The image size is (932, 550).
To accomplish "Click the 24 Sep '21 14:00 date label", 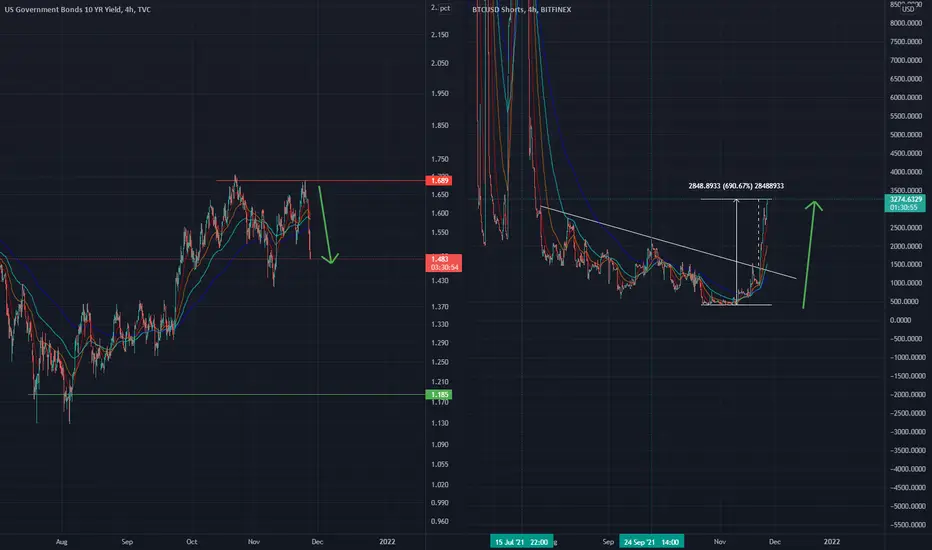I will (651, 542).
